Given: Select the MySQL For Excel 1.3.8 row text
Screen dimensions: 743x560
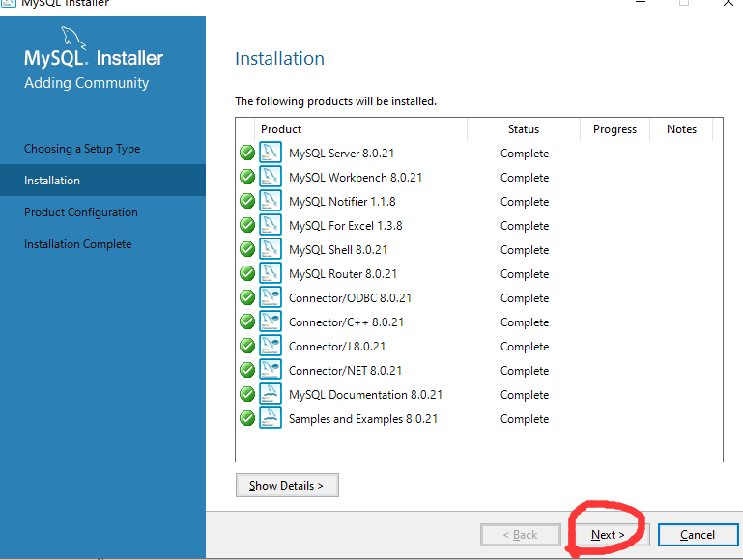Looking at the screenshot, I should pos(346,226).
